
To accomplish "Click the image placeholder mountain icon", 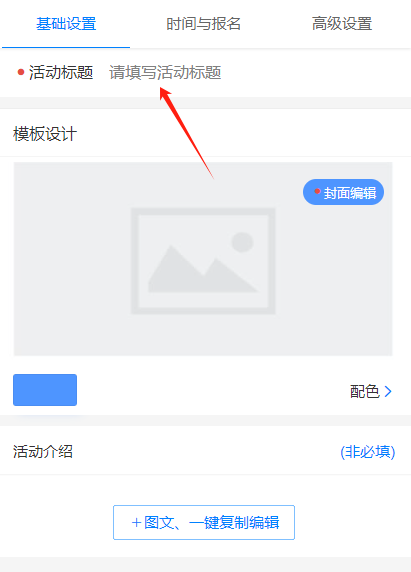I will tap(203, 261).
